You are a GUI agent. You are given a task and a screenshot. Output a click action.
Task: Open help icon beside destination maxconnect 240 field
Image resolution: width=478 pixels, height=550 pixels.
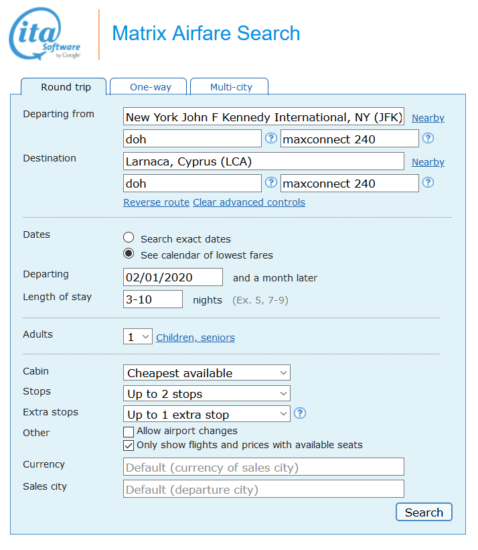pos(428,182)
